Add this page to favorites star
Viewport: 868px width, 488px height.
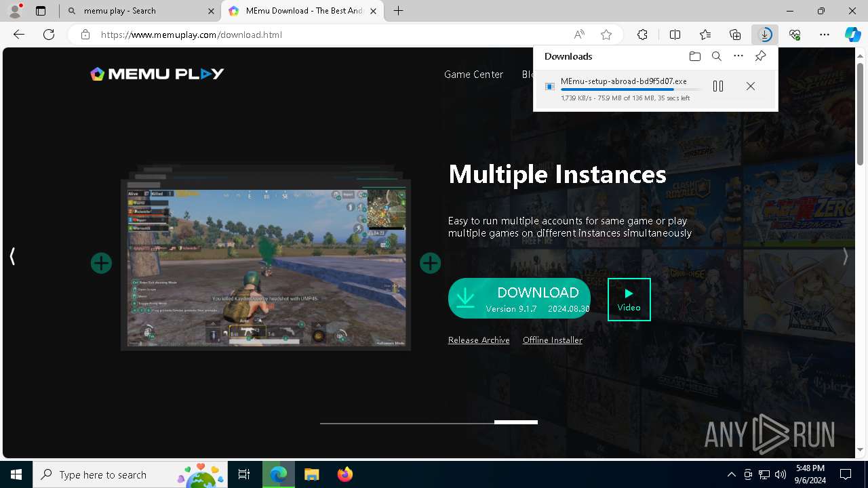(606, 35)
